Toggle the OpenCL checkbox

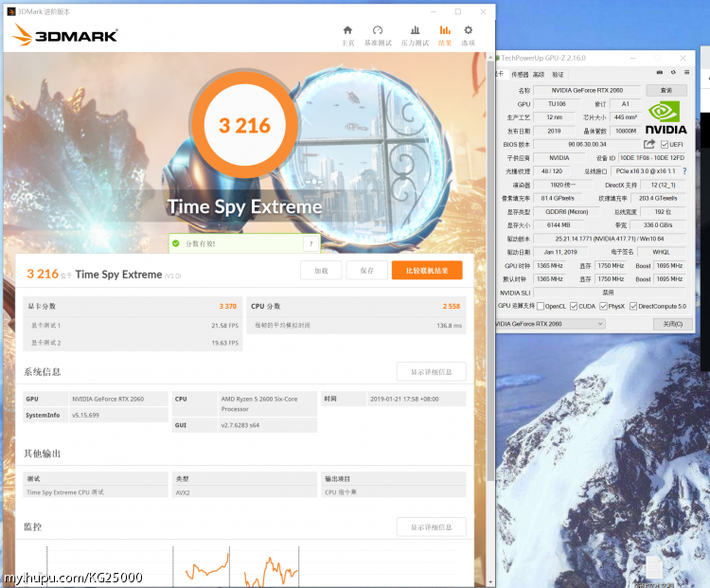pos(541,306)
